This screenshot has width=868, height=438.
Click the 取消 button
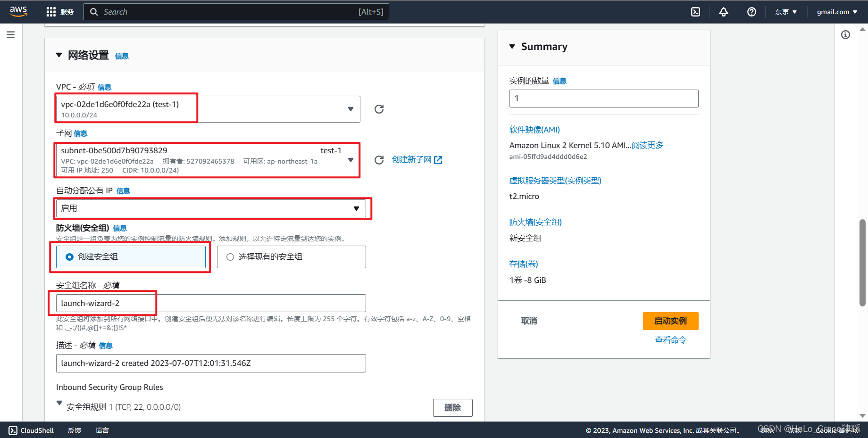[x=529, y=321]
